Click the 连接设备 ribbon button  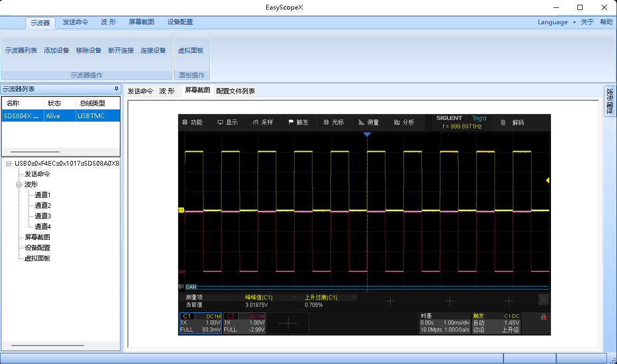pyautogui.click(x=153, y=50)
